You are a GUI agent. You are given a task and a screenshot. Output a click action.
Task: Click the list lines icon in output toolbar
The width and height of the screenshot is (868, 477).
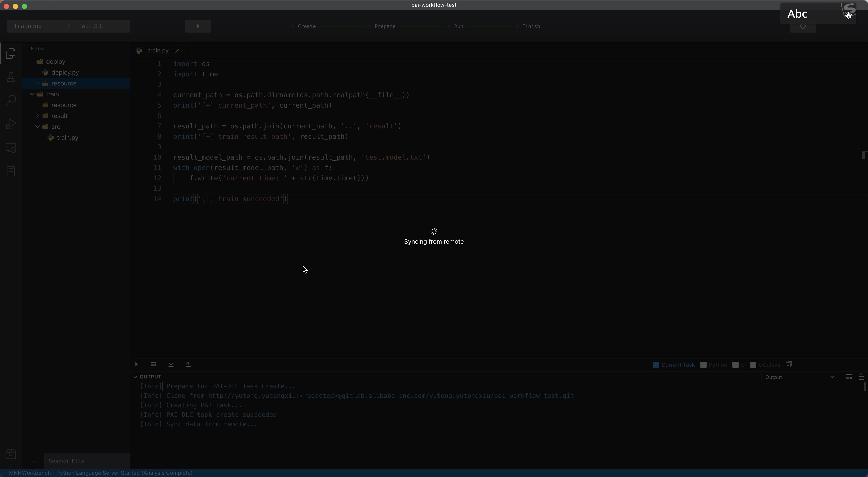[x=154, y=364]
